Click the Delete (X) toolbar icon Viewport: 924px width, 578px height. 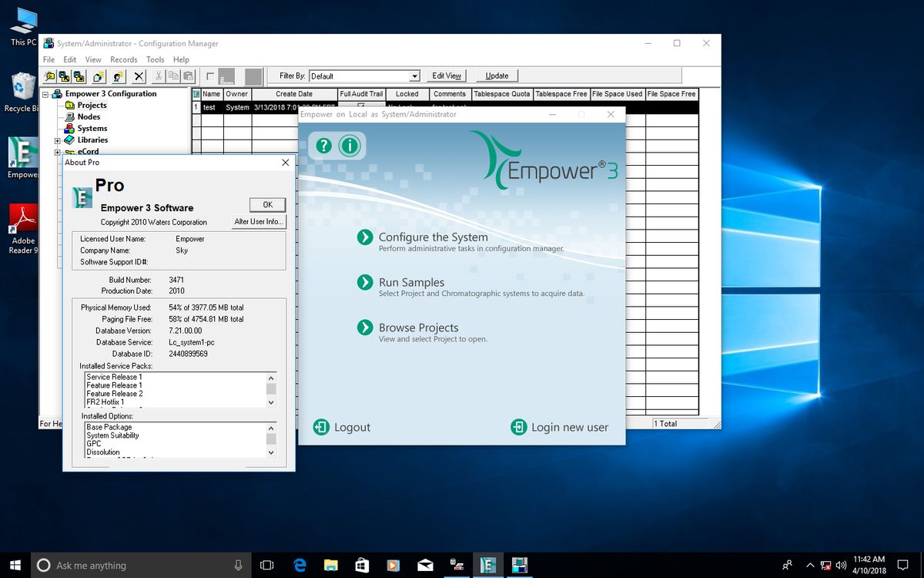[x=139, y=76]
